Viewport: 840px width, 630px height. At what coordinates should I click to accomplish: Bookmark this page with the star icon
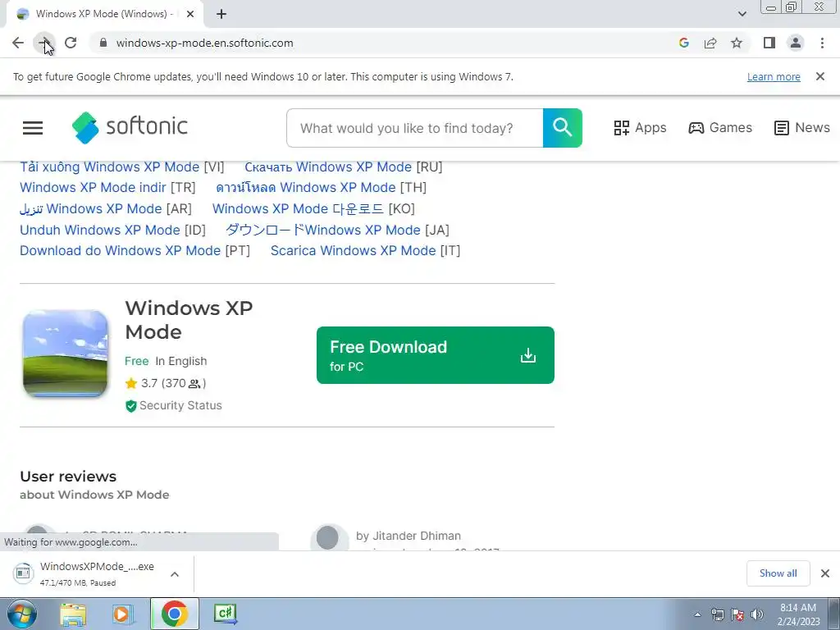(737, 43)
